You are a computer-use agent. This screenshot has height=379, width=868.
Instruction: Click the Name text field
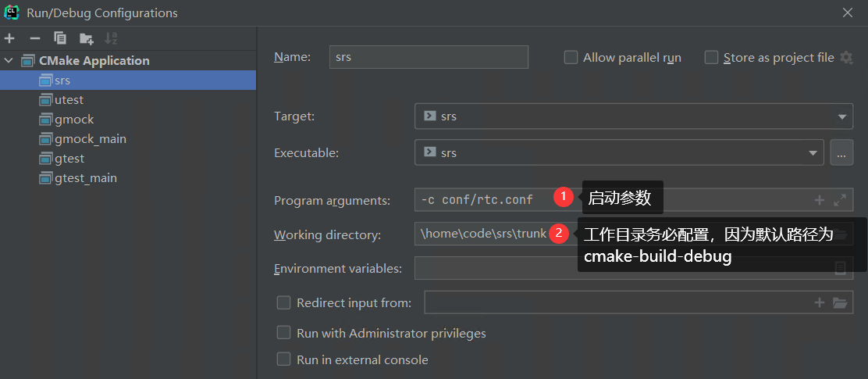(428, 57)
